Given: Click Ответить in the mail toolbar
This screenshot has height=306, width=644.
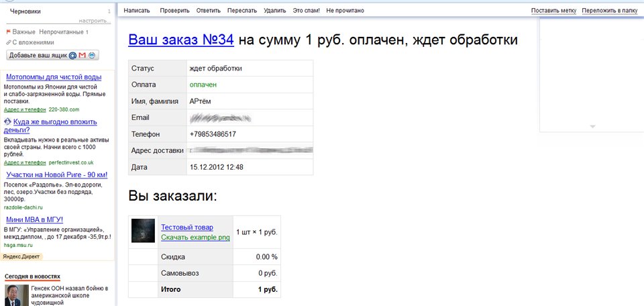Looking at the screenshot, I should coord(208,11).
